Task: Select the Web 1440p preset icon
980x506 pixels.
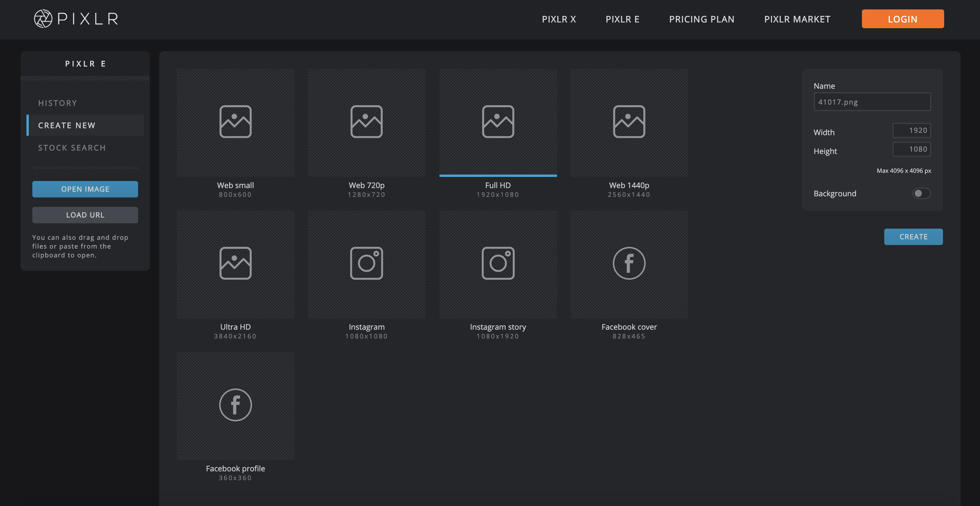Action: tap(629, 122)
